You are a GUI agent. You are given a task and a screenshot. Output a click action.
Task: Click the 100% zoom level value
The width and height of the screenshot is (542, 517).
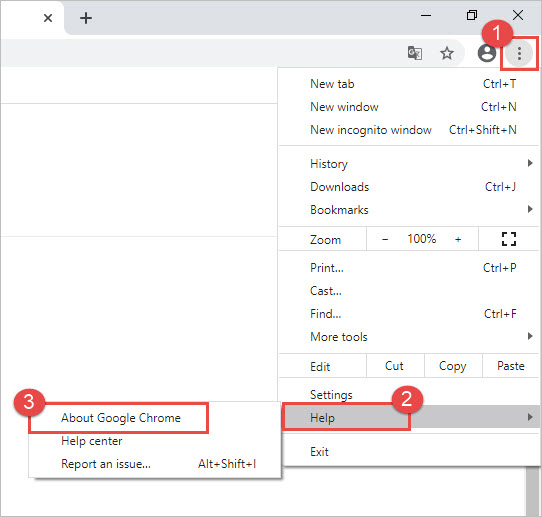pos(421,239)
